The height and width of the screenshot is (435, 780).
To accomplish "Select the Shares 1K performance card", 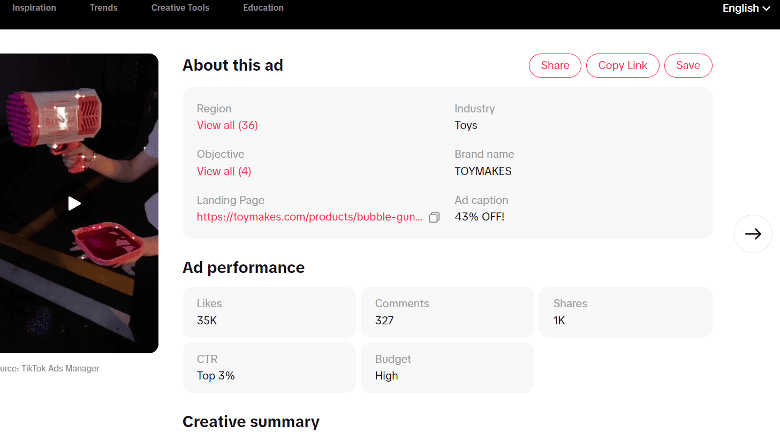I will pos(626,312).
